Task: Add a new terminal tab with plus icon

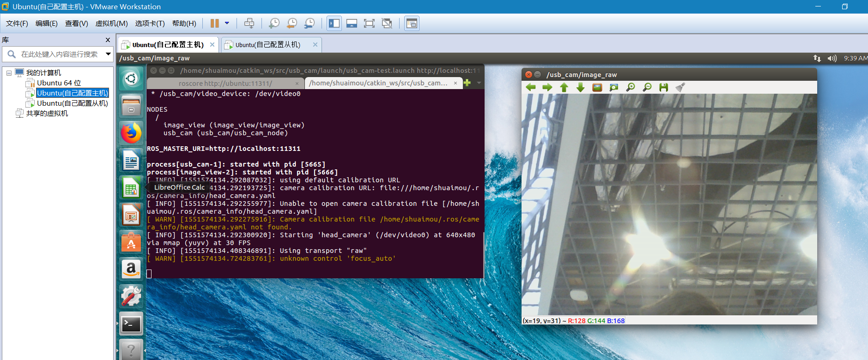Action: coord(467,83)
